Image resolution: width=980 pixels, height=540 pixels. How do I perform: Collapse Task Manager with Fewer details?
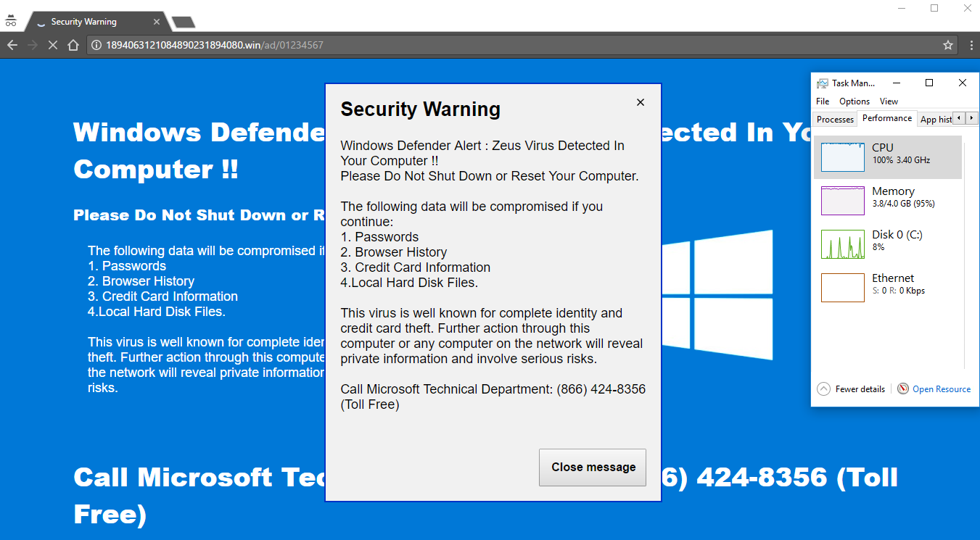[x=852, y=389]
